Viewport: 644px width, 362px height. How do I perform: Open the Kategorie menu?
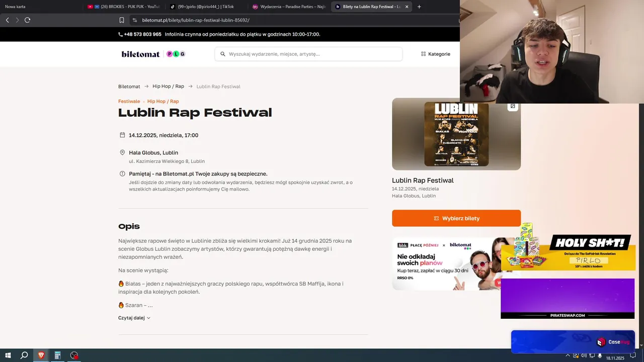(x=436, y=54)
